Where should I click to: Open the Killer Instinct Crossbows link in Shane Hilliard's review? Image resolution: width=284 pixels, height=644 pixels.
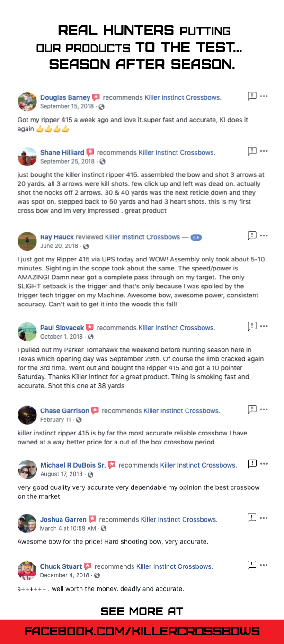177,153
